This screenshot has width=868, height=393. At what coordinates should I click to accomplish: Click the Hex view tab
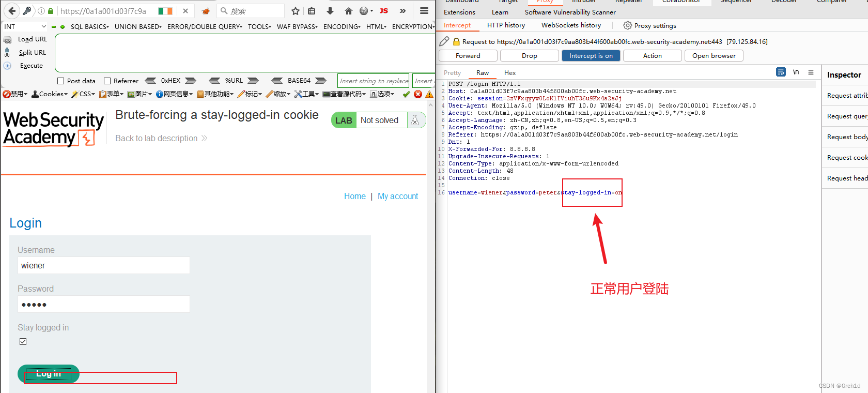(510, 73)
